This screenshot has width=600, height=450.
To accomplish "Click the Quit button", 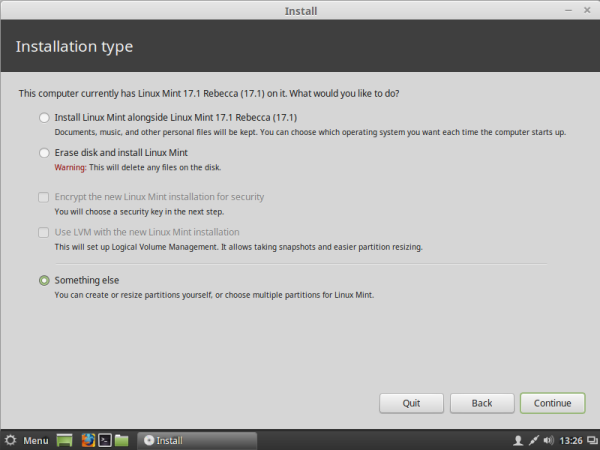I will point(411,403).
